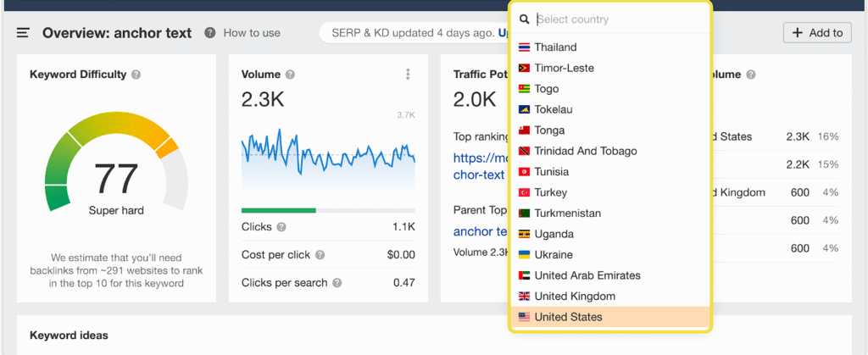Click the Clicks per search help icon

[x=337, y=283]
